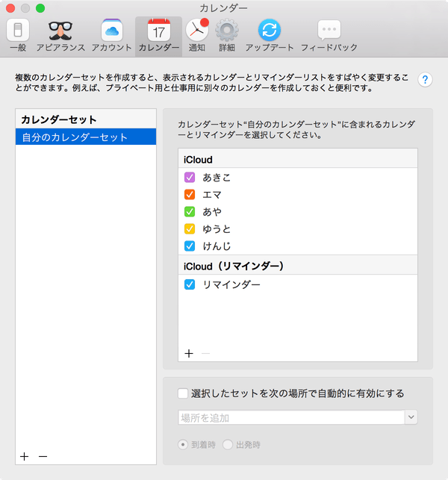Click the 場所を追加 input field
This screenshot has width=448, height=480.
[x=291, y=417]
